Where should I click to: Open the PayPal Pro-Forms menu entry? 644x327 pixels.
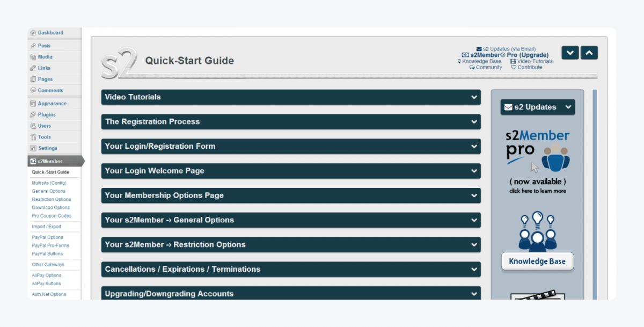point(51,245)
